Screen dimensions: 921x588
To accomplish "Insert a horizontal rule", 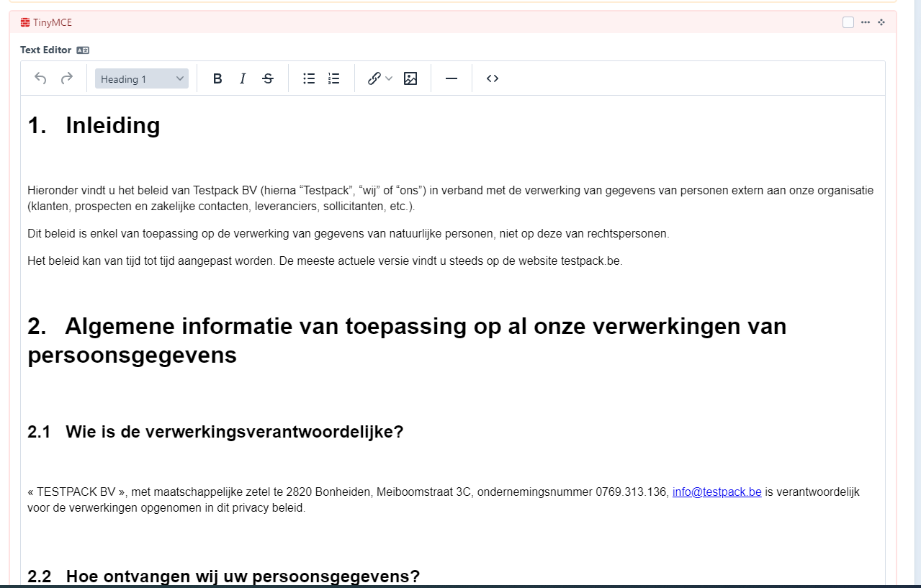I will 451,78.
